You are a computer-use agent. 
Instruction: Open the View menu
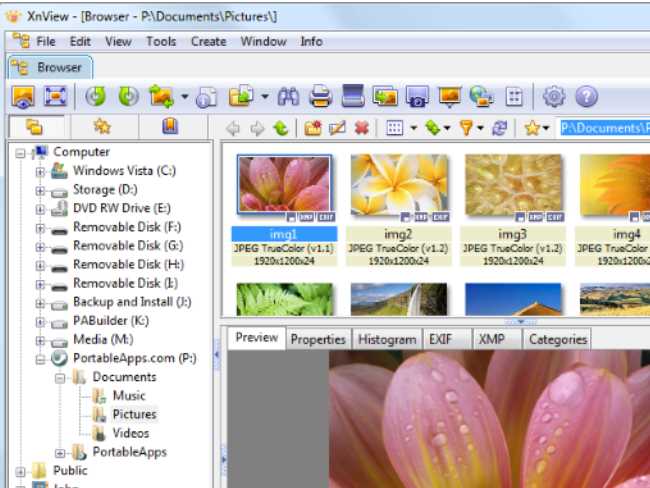[x=118, y=41]
